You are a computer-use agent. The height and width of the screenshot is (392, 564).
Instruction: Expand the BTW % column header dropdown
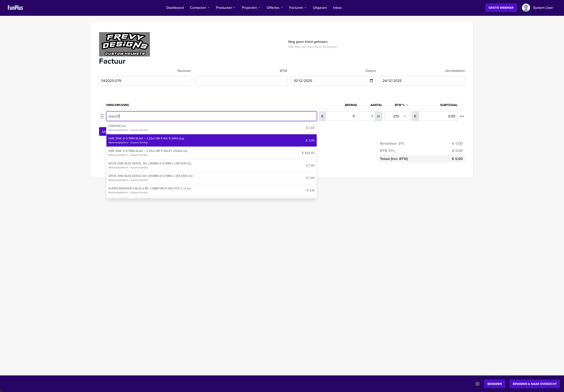(x=401, y=105)
